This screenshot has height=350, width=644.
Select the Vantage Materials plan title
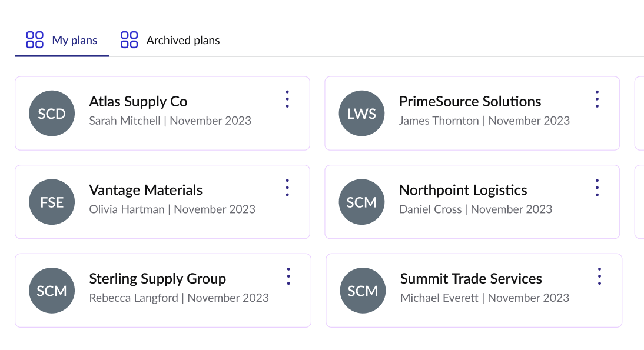tap(145, 191)
